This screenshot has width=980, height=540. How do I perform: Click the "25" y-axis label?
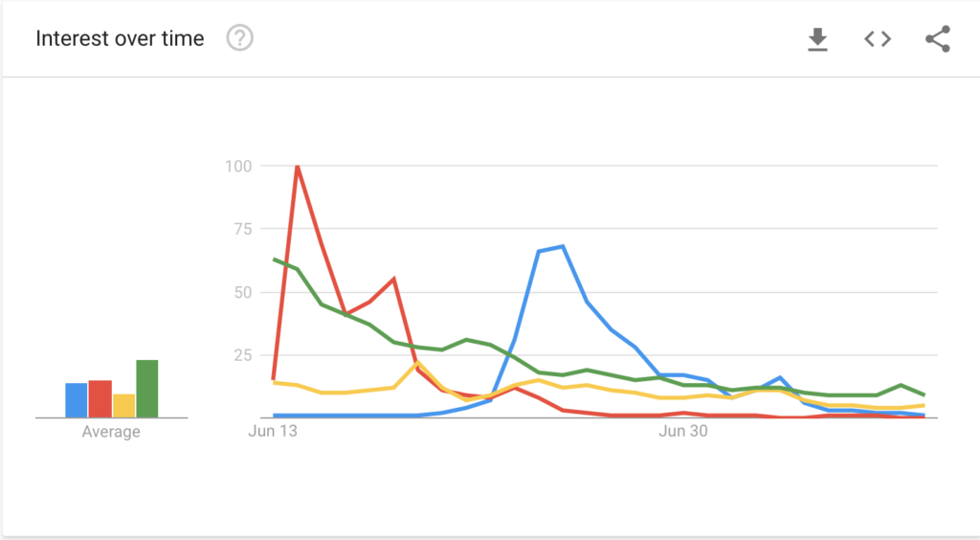pyautogui.click(x=242, y=355)
